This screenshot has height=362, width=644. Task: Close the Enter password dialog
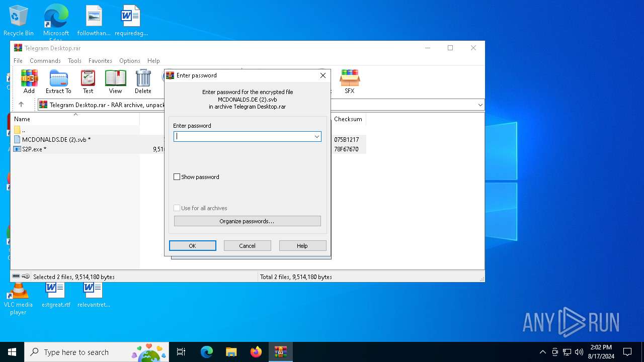[x=323, y=75]
